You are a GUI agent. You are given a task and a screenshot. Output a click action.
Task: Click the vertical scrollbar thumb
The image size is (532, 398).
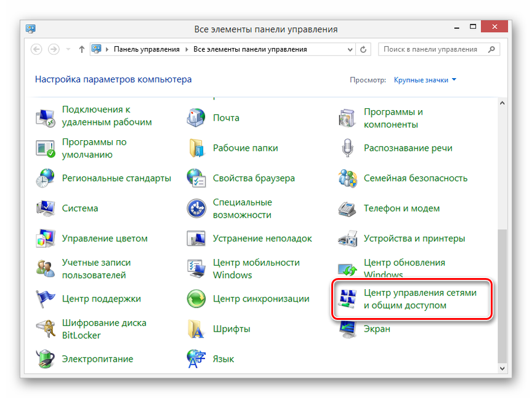pos(502,297)
